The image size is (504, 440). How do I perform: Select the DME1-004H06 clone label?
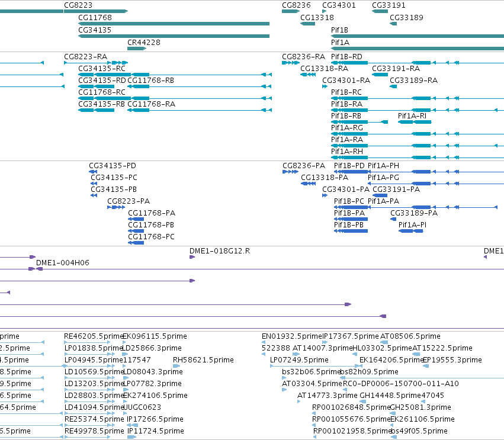[63, 263]
